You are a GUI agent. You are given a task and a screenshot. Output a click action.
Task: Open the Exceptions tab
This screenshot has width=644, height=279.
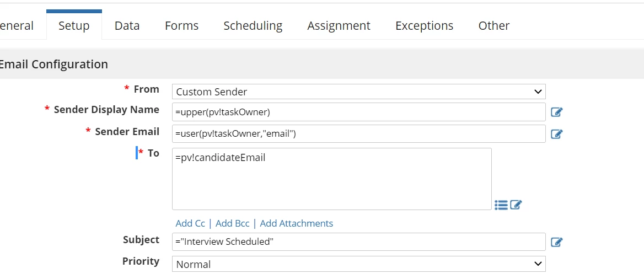coord(424,25)
